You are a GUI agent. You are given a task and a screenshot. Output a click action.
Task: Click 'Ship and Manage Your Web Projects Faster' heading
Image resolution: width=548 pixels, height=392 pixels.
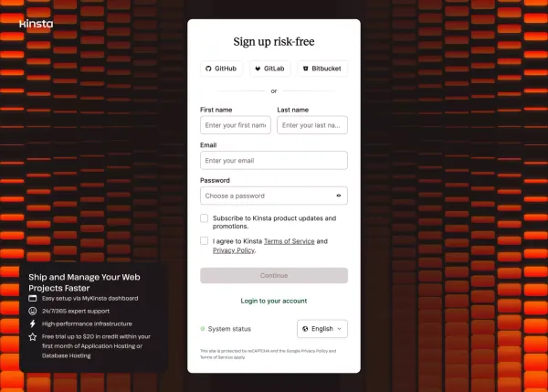pyautogui.click(x=84, y=282)
